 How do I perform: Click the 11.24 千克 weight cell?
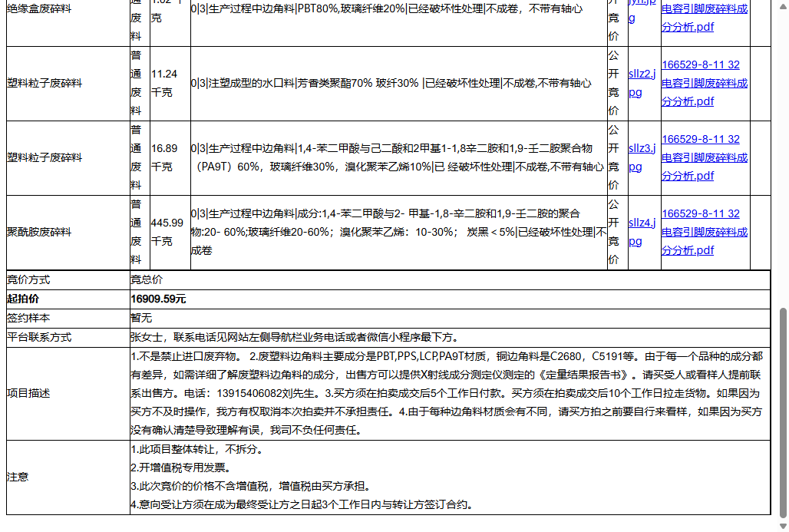pos(170,83)
